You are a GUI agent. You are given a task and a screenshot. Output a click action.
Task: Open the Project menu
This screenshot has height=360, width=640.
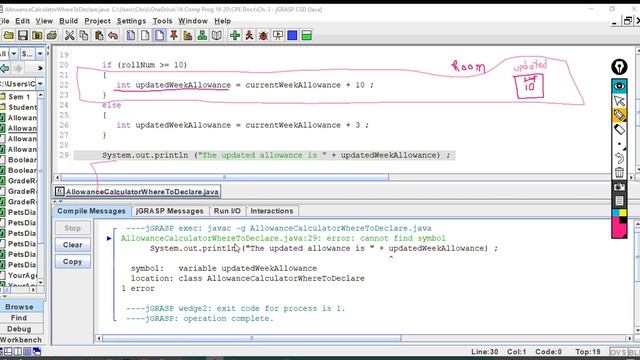click(x=97, y=21)
